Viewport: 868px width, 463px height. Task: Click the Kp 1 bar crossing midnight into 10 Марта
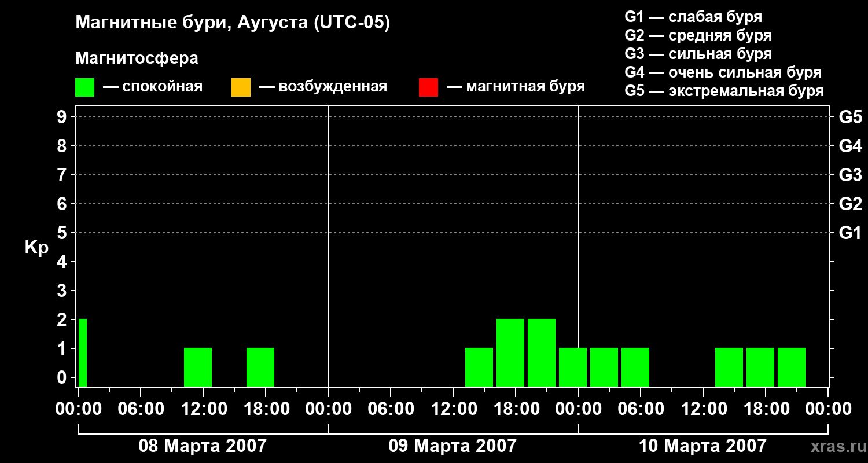click(573, 367)
